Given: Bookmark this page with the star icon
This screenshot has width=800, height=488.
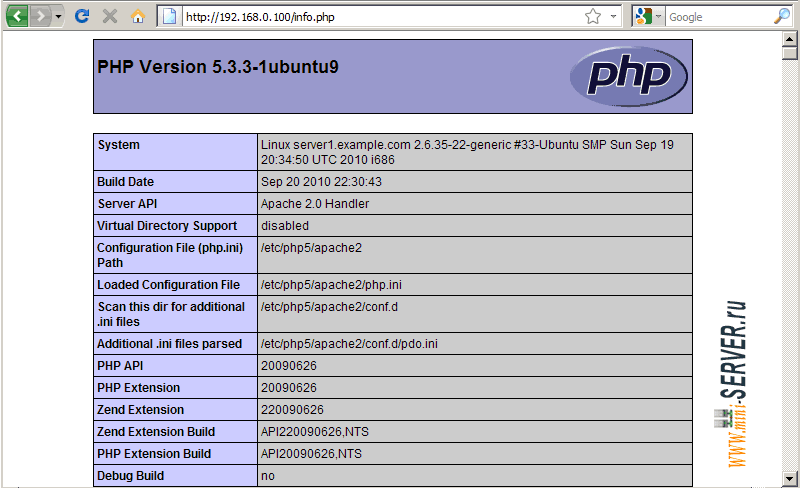Looking at the screenshot, I should 593,16.
